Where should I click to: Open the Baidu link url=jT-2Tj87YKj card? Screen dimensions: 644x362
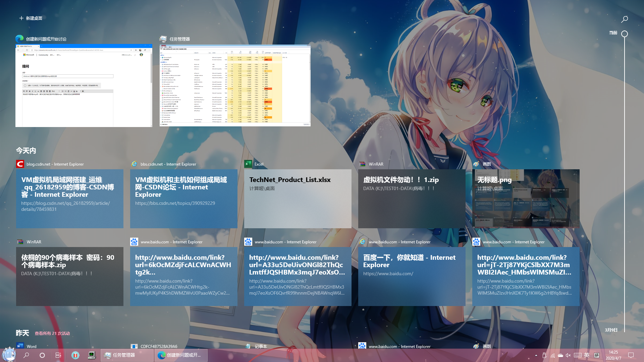(x=526, y=277)
